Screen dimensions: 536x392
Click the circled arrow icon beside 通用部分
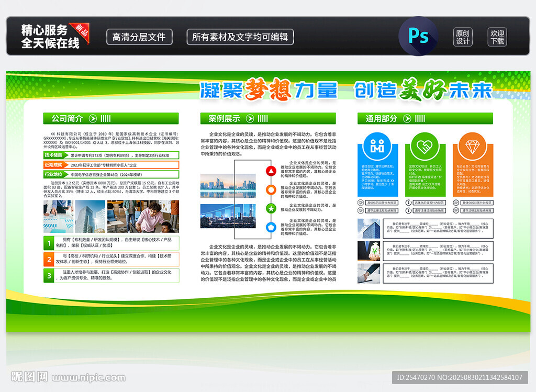pos(407,119)
